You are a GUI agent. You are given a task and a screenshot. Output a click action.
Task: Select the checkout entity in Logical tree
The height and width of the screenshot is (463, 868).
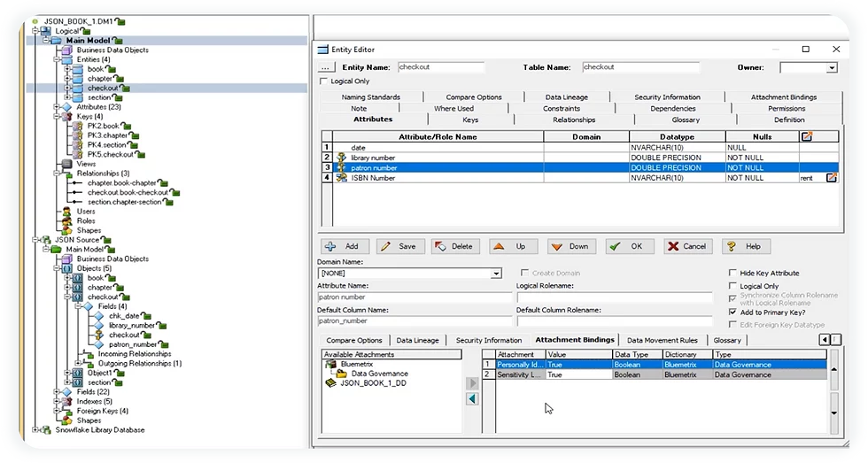(x=103, y=88)
